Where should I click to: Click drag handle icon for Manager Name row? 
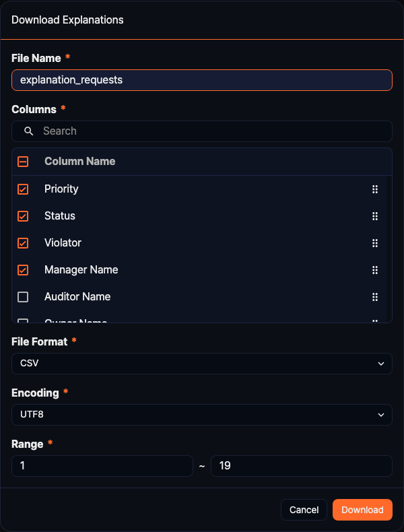pos(375,270)
